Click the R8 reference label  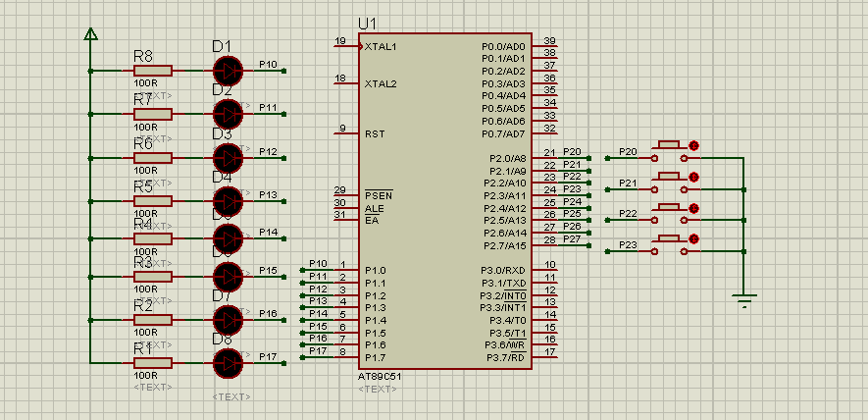143,57
